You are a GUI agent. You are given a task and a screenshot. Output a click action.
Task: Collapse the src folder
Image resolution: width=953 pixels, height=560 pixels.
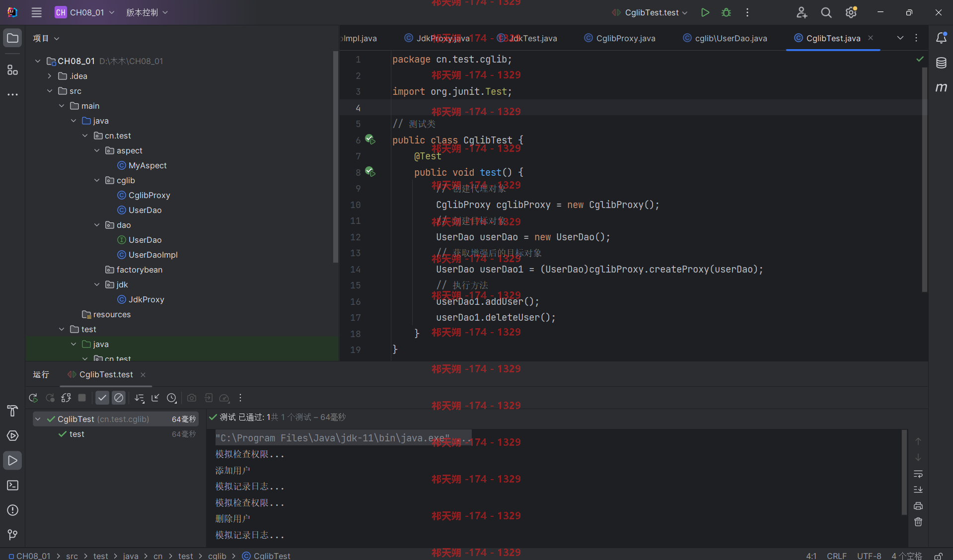[x=50, y=91]
